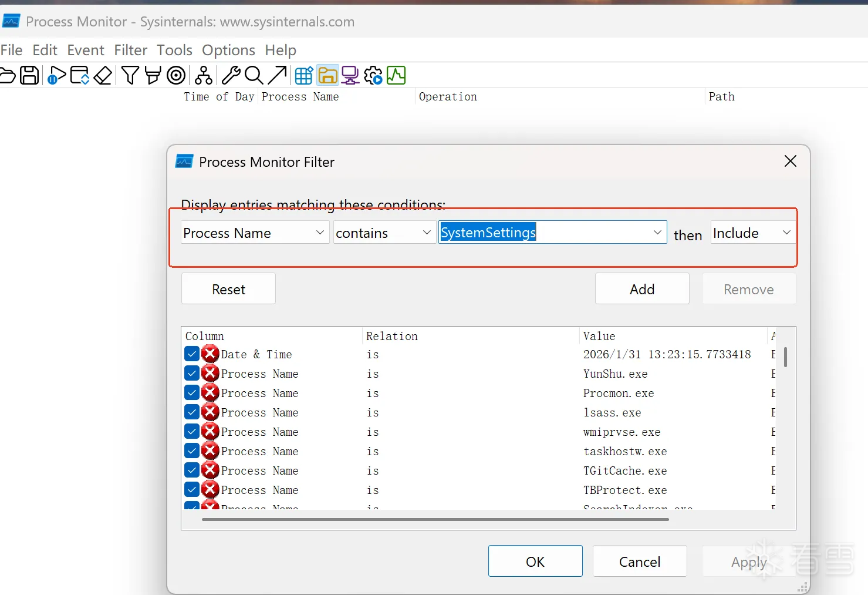Image resolution: width=868 pixels, height=595 pixels.
Task: Uncheck the wmiprvse.exe filter checkbox
Action: coord(192,432)
